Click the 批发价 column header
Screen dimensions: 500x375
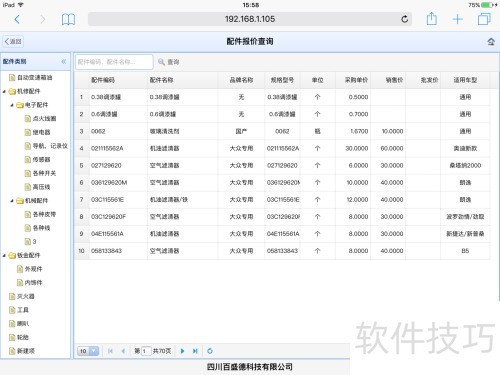(x=423, y=80)
